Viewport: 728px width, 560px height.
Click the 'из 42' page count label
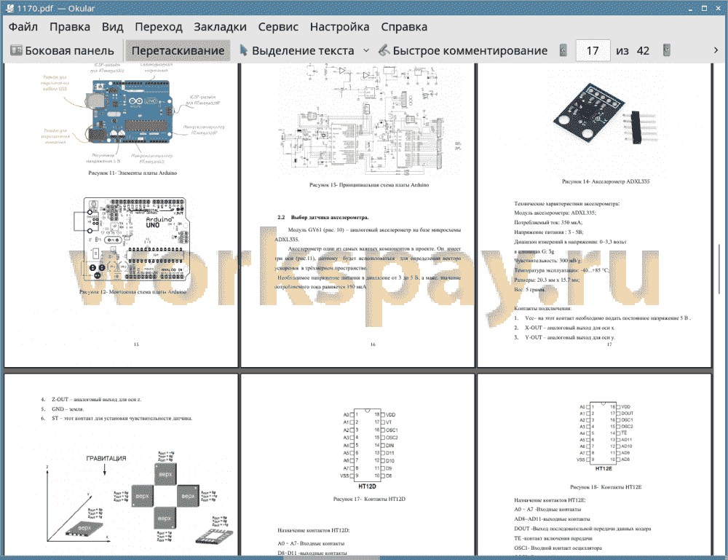point(633,51)
